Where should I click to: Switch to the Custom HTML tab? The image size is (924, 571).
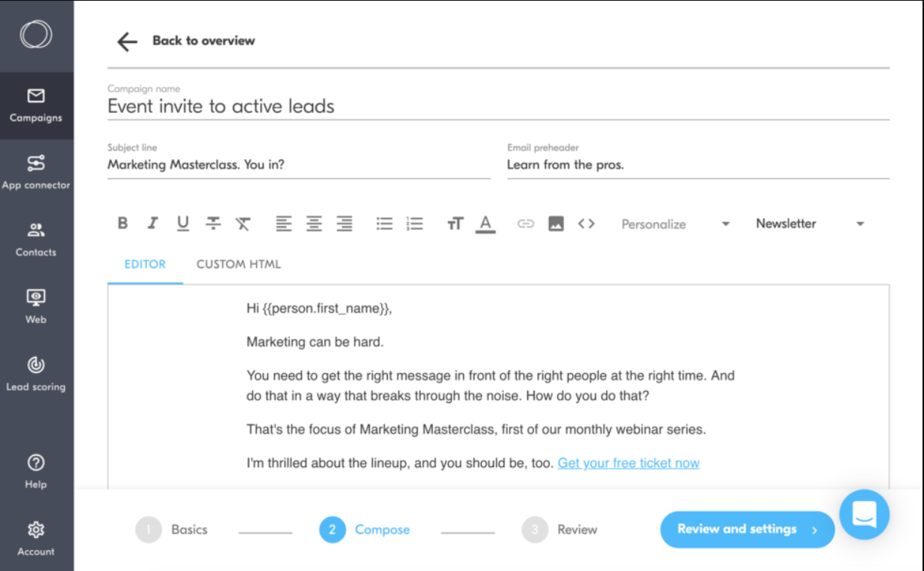(x=238, y=264)
